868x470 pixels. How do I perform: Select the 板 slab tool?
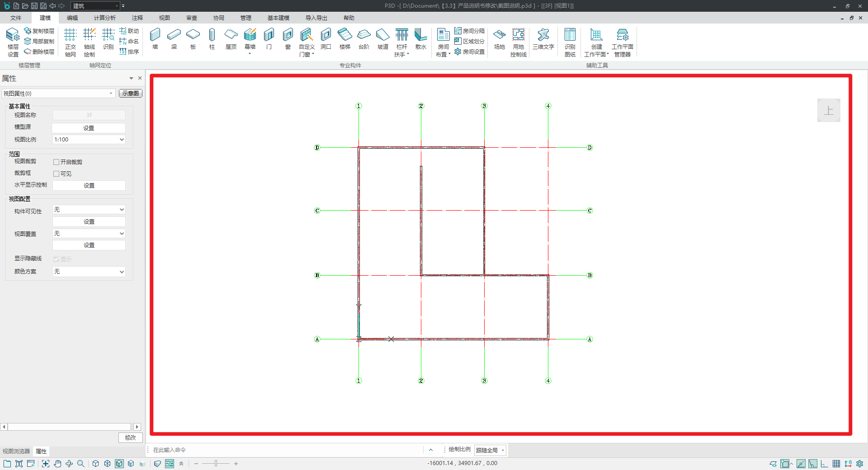193,39
